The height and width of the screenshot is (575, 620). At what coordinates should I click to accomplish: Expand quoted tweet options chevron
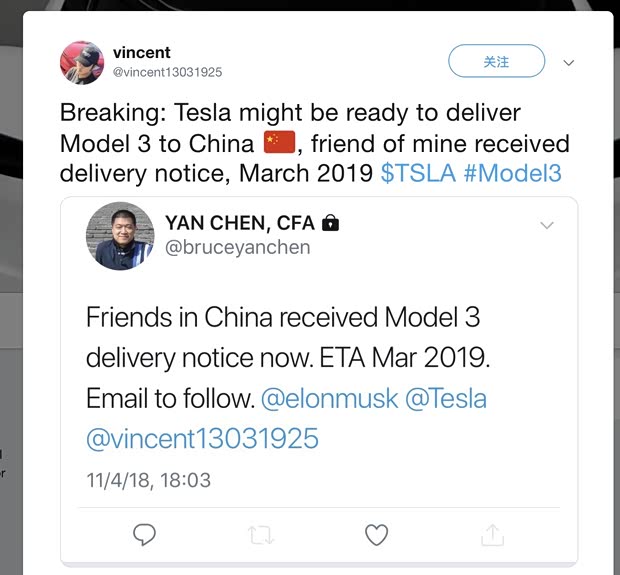pos(547,225)
